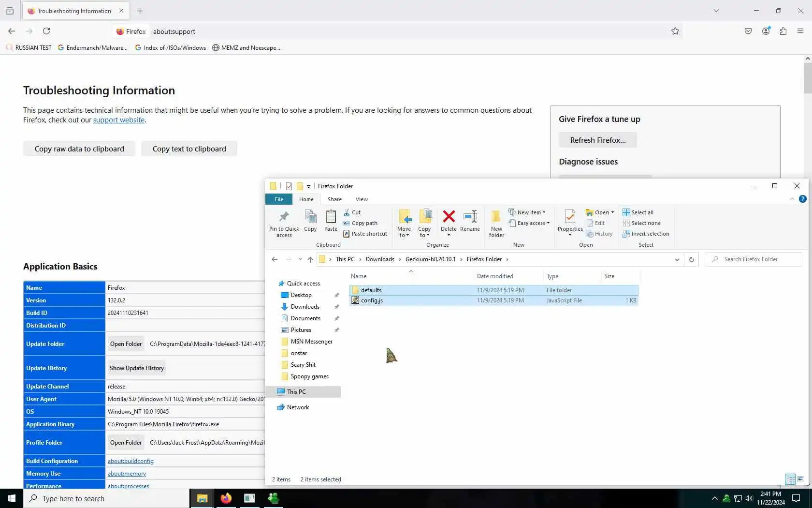Click Copy raw data to clipboard
Image resolution: width=812 pixels, height=508 pixels.
(79, 149)
